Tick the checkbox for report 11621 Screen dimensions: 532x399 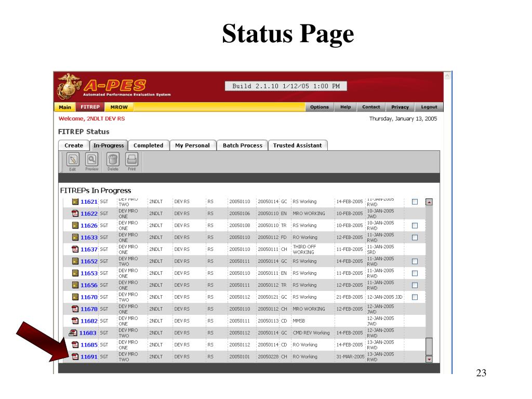[x=415, y=202]
